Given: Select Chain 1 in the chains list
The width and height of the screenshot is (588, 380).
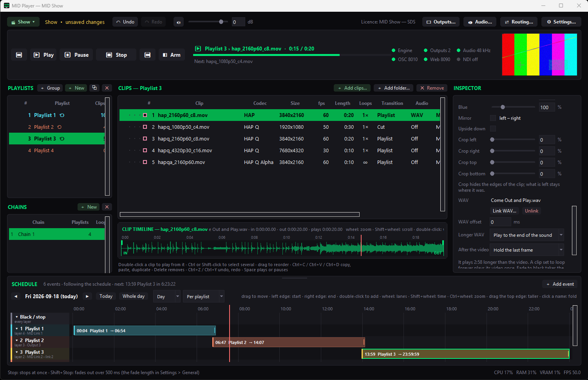Looking at the screenshot, I should pos(57,234).
